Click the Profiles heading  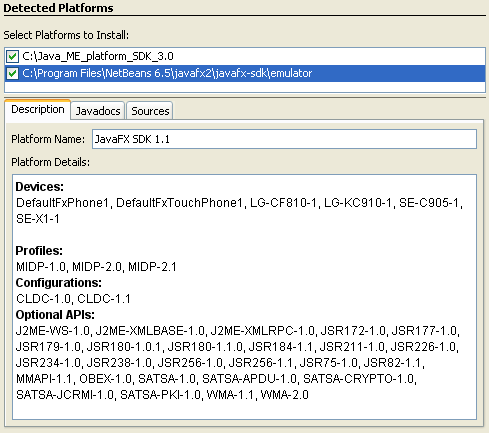point(39,251)
